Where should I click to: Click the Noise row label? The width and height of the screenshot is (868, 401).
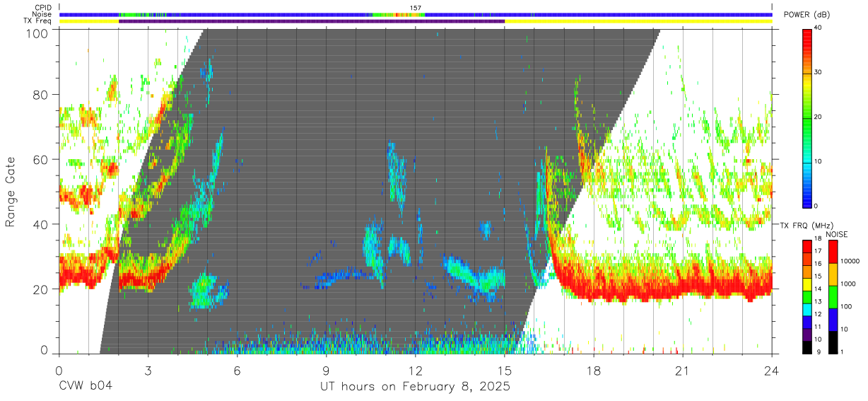[x=42, y=14]
